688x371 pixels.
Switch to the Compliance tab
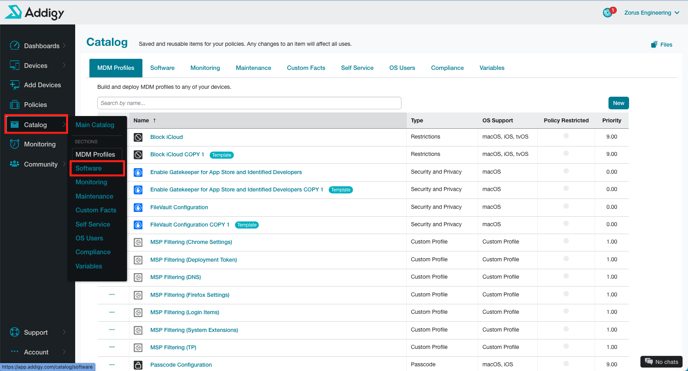click(447, 68)
